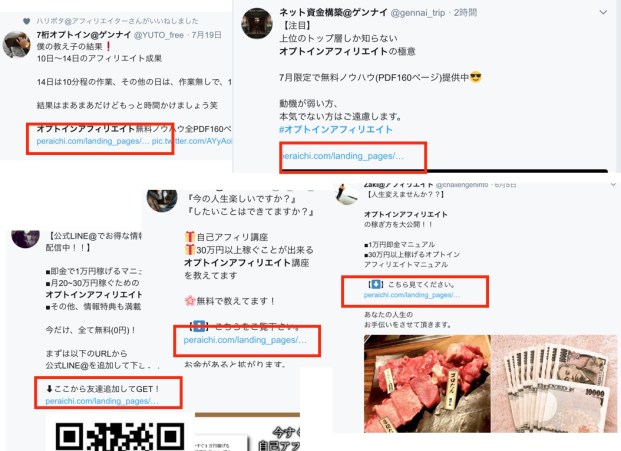The image size is (621, 451).
Task: Open 7桁オプトイン@ゲンナイ's profile picture
Action: [x=16, y=45]
